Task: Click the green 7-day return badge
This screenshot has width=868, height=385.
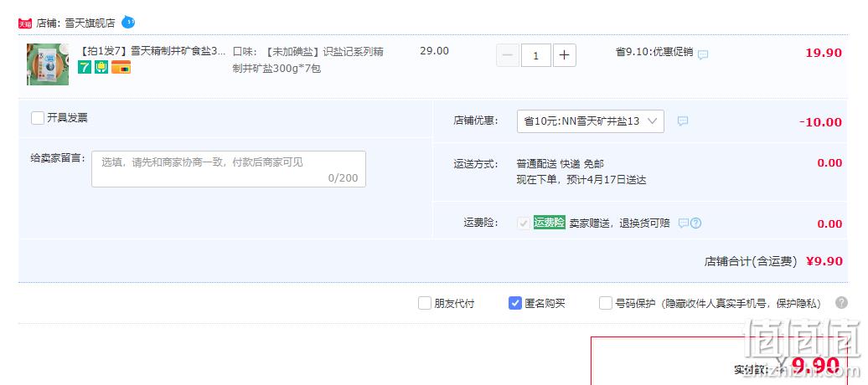Action: click(84, 68)
